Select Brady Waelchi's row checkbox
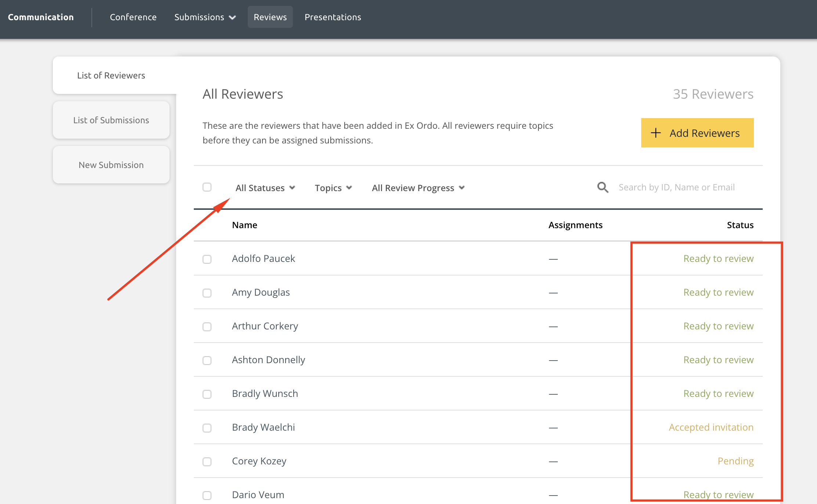The width and height of the screenshot is (817, 504). 207,428
